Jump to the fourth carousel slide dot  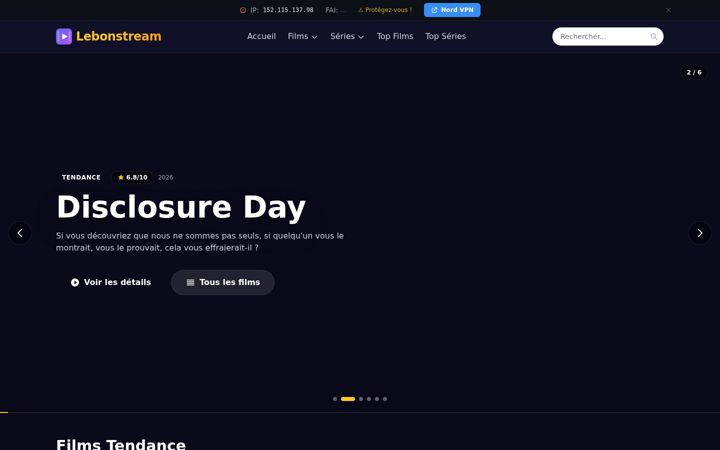tap(369, 399)
